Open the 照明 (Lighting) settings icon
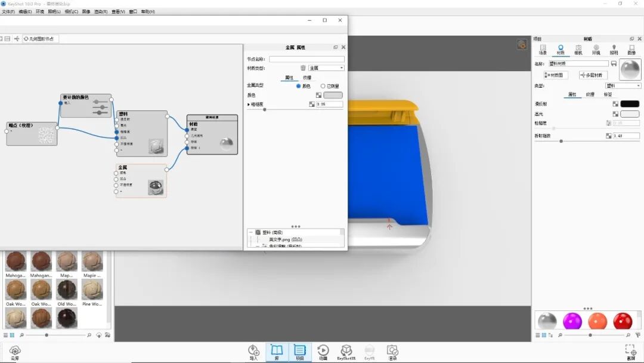Screen dimensions: 644x363 (x=615, y=48)
